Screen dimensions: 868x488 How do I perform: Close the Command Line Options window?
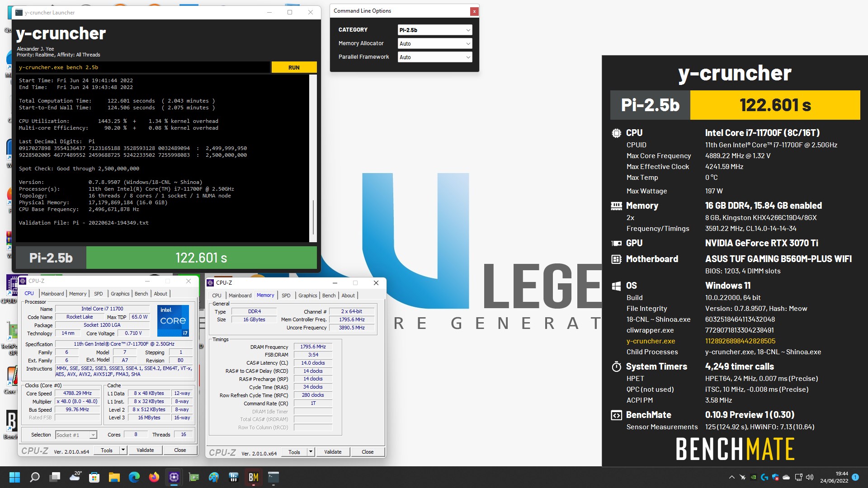pyautogui.click(x=474, y=11)
